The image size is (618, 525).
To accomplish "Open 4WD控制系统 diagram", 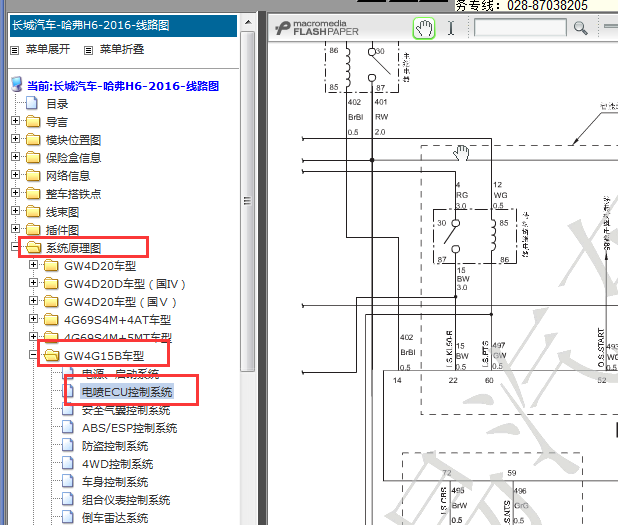I will (x=117, y=464).
